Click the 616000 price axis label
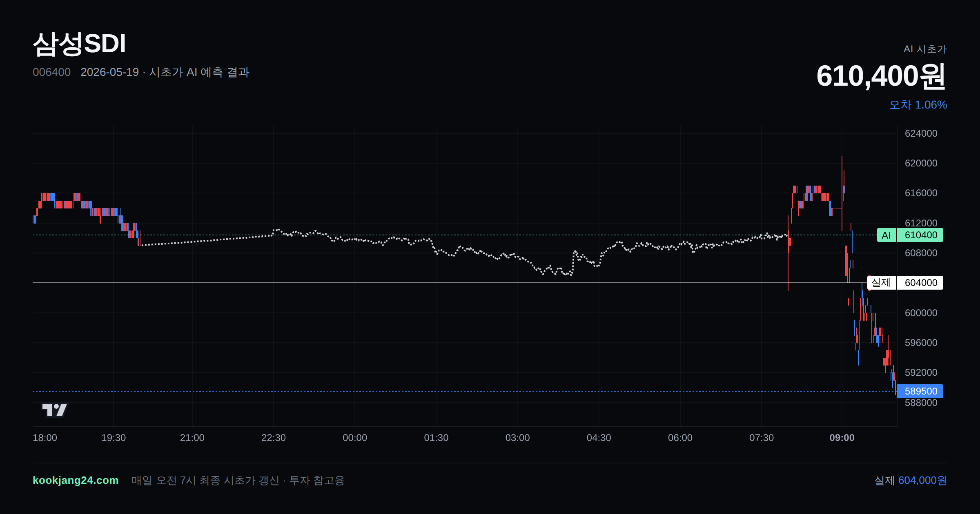 click(x=921, y=193)
